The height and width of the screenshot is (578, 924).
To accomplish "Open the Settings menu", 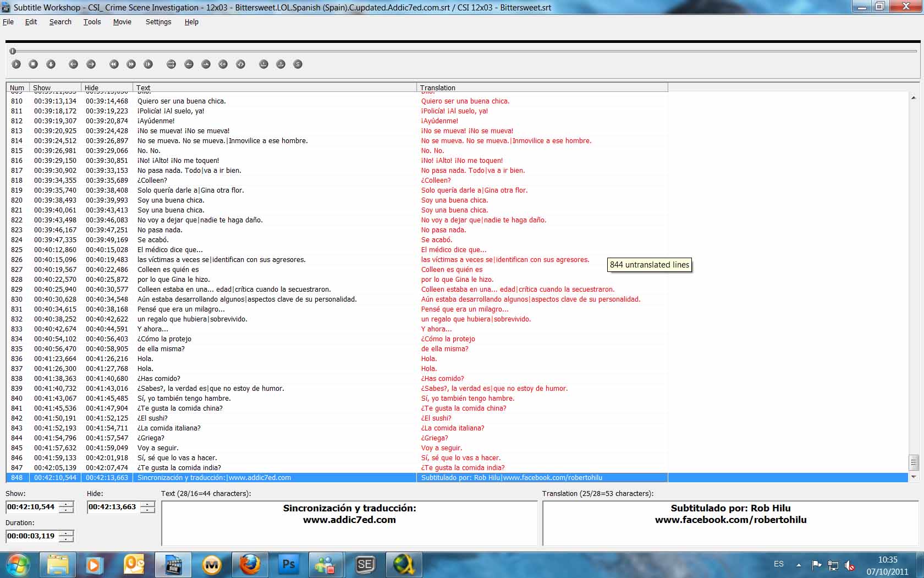I will [x=158, y=22].
